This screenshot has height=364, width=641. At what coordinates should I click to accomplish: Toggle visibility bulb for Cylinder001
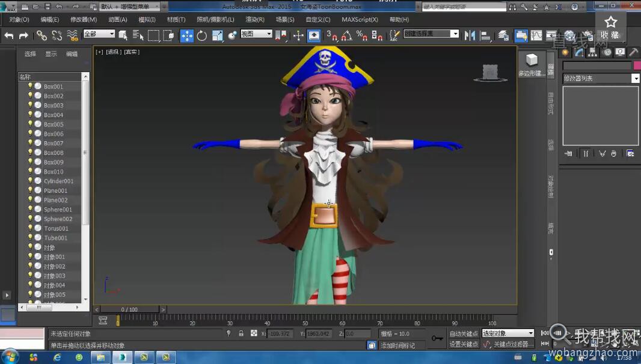pyautogui.click(x=30, y=180)
